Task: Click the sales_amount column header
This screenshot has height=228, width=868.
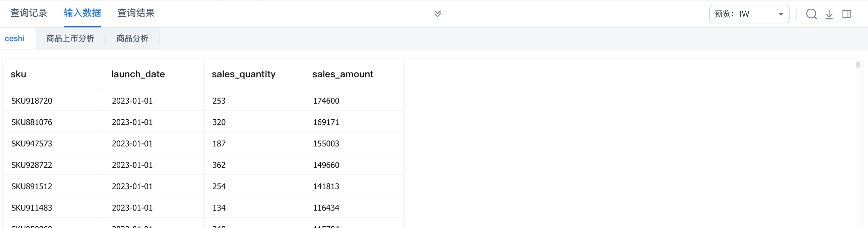Action: point(343,74)
